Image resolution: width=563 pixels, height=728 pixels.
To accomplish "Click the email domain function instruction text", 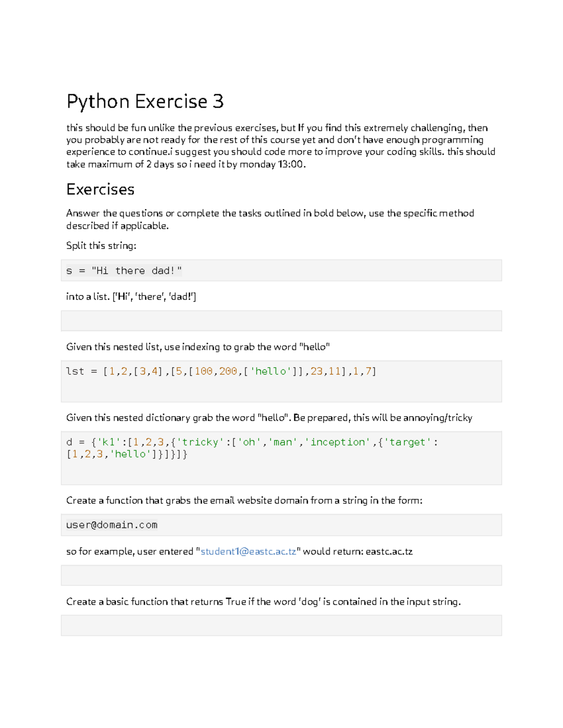I will [x=244, y=500].
